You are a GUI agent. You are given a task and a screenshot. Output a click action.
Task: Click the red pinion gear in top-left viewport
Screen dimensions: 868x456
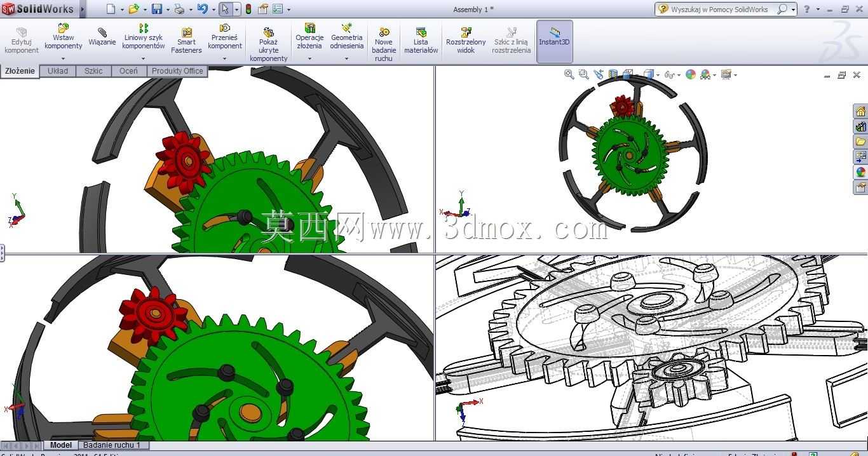tap(183, 161)
